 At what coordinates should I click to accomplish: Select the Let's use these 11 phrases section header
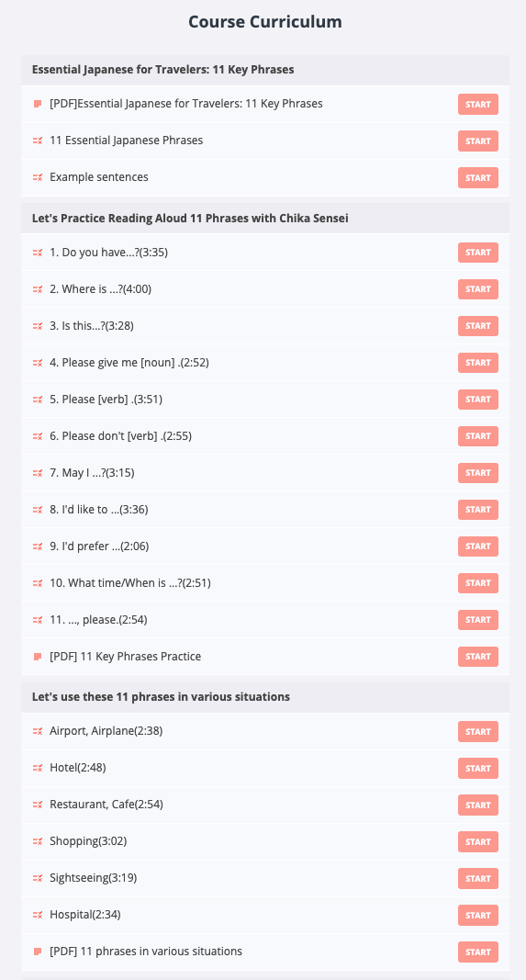[265, 697]
